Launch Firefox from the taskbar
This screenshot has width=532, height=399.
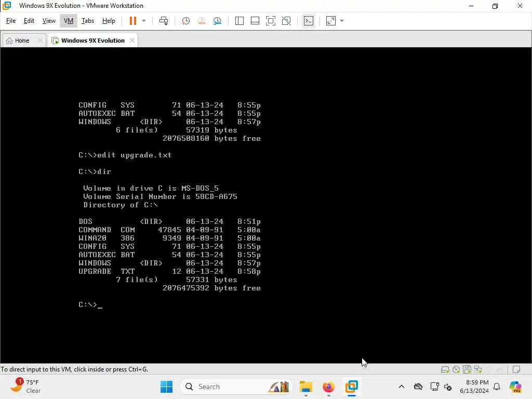(328, 387)
